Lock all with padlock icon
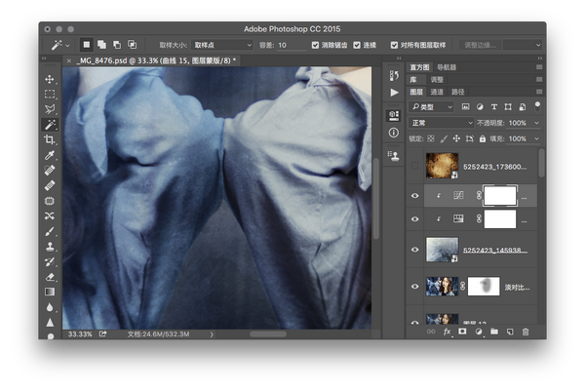 click(483, 138)
